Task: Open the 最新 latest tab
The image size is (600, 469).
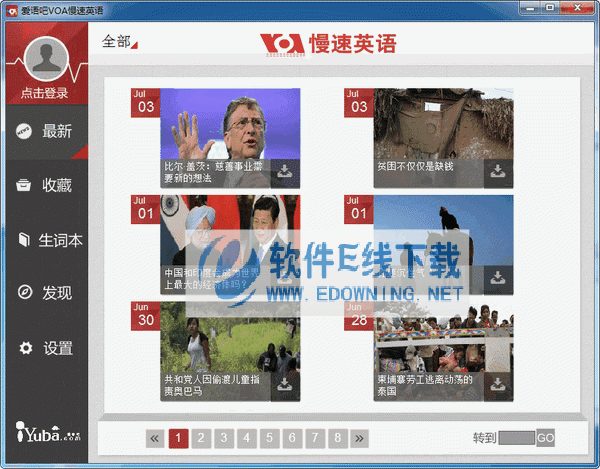Action: tap(44, 131)
